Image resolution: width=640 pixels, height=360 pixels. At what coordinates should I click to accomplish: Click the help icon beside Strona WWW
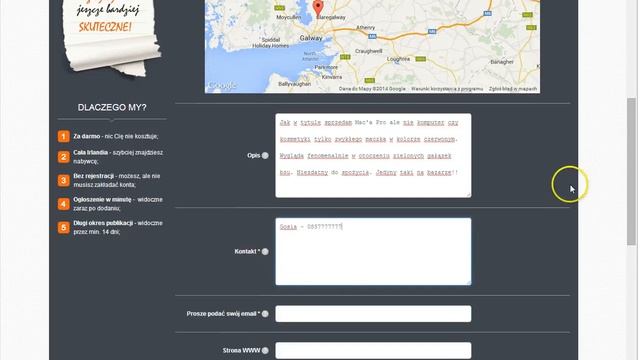(x=265, y=350)
